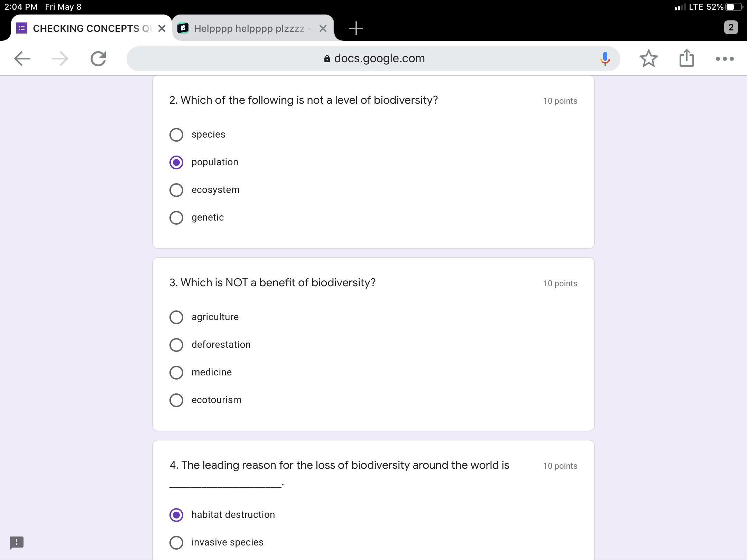
Task: Choose invasive species for question 4
Action: tap(176, 543)
